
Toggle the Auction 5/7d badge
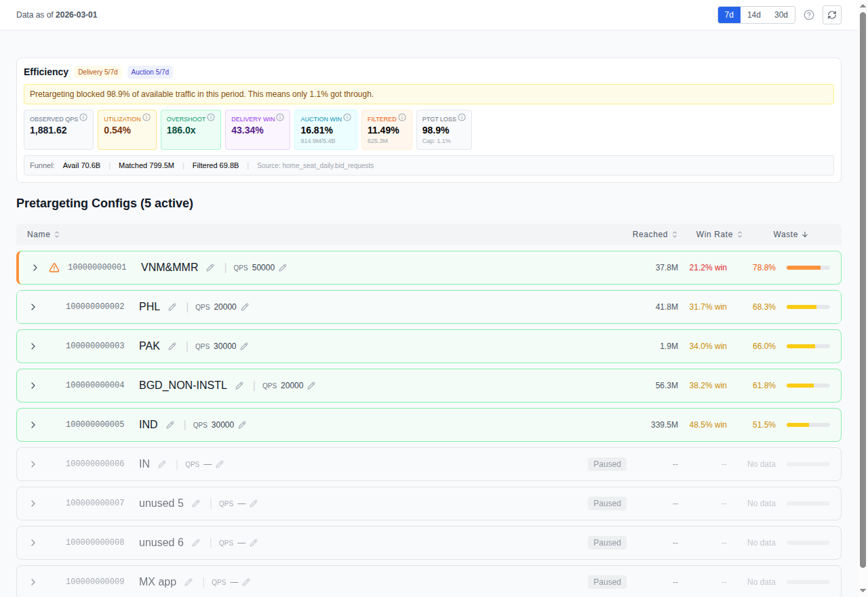[150, 72]
